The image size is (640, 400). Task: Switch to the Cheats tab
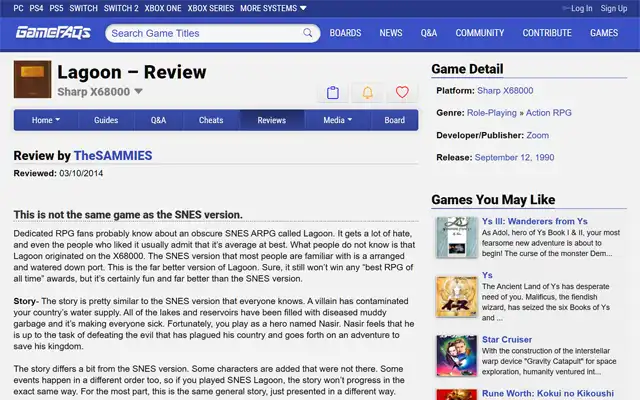211,120
